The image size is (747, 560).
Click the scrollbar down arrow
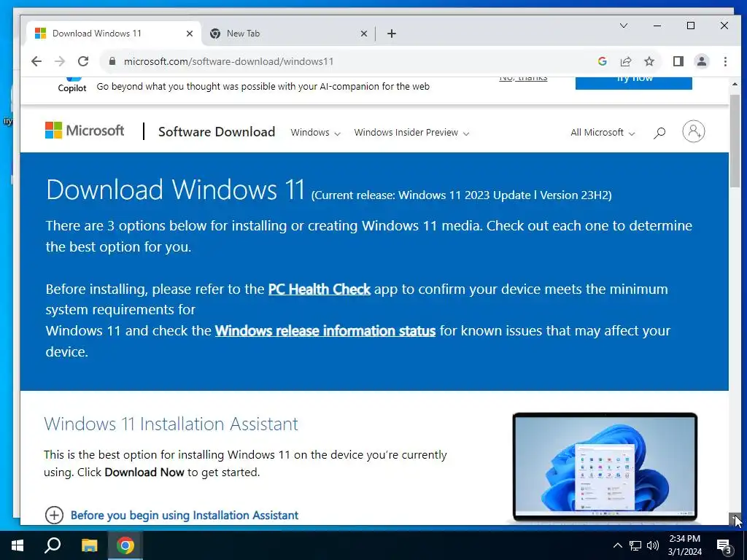pos(735,519)
